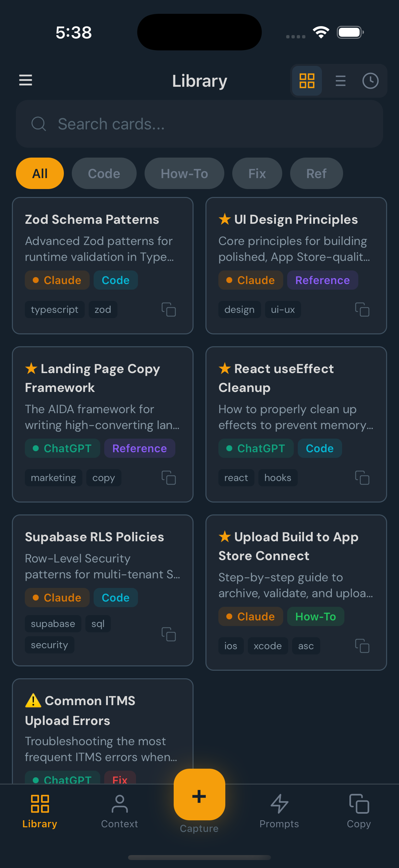Copy the React useEffect Cleanup card
The height and width of the screenshot is (868, 399).
[x=362, y=477]
